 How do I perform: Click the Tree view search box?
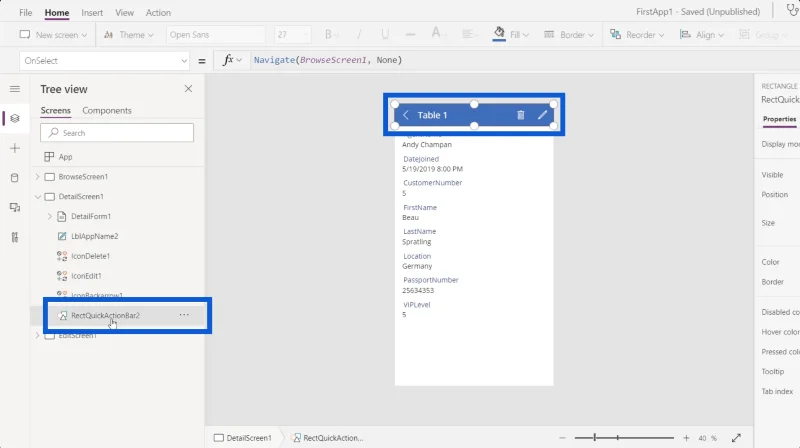(117, 133)
